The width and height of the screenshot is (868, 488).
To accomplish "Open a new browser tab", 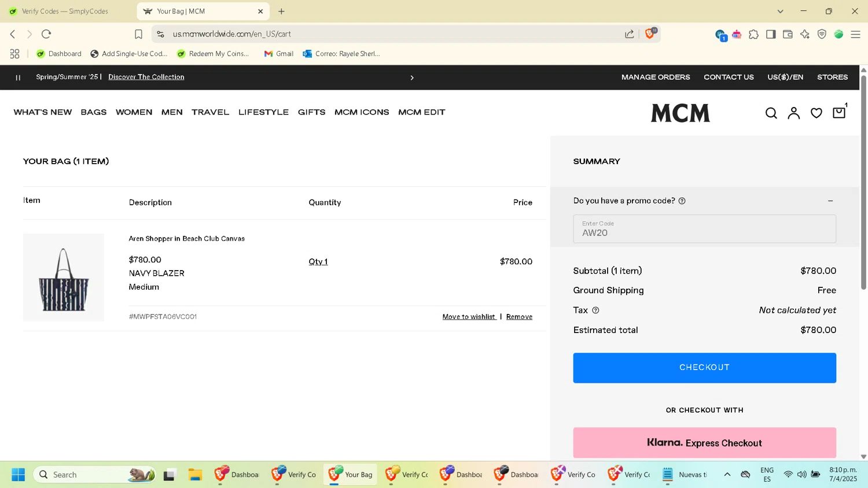I will [281, 12].
